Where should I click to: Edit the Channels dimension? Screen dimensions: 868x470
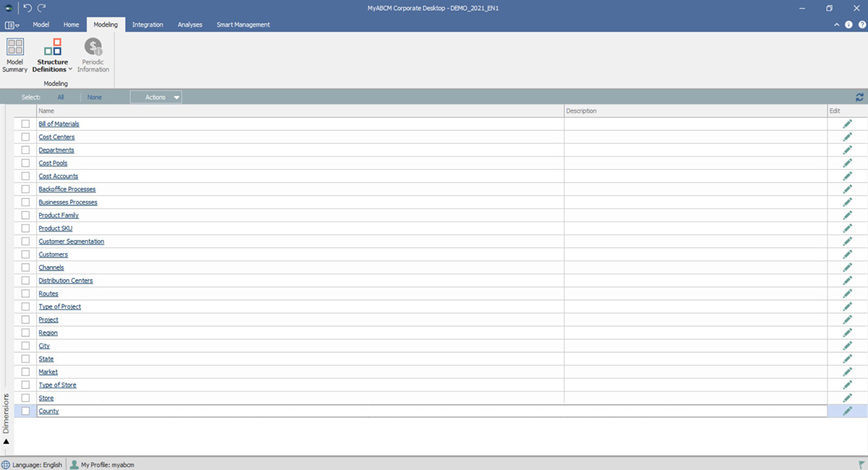point(847,267)
